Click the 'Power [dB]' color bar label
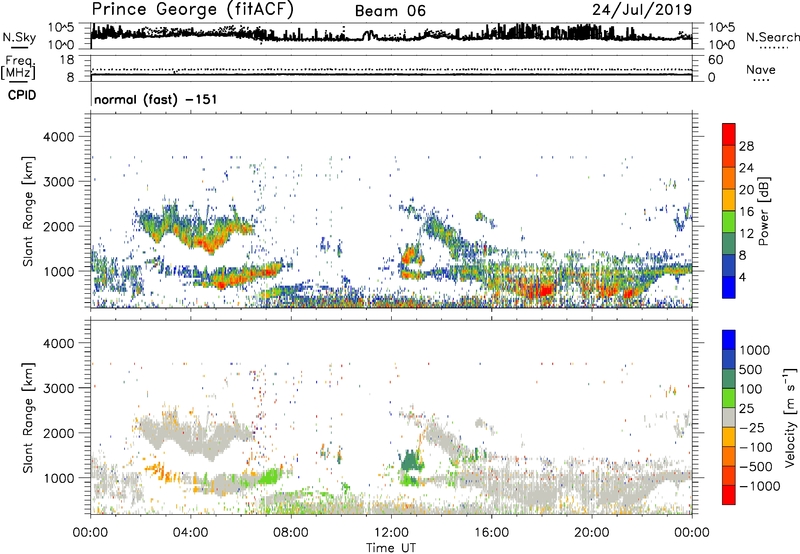Viewport: 800px width, 554px height. click(764, 211)
